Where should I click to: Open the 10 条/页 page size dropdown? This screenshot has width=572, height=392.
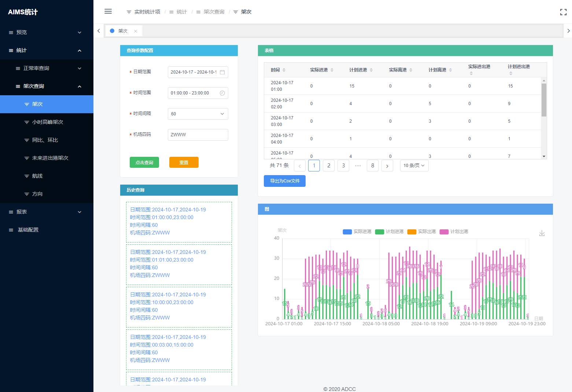coord(414,166)
